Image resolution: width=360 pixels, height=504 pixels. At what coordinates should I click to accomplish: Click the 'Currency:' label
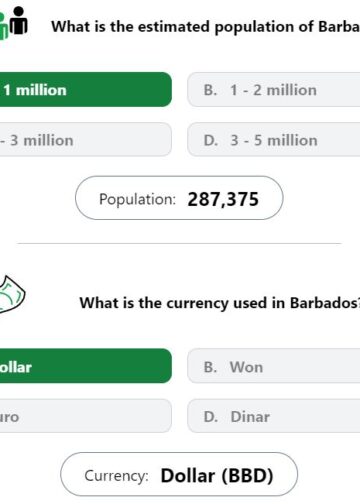pyautogui.click(x=117, y=476)
